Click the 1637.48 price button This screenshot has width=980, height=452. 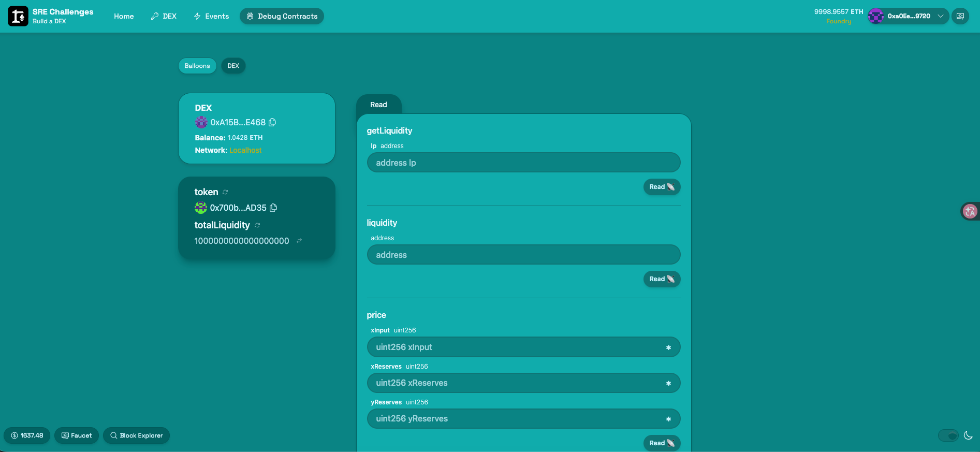(27, 435)
